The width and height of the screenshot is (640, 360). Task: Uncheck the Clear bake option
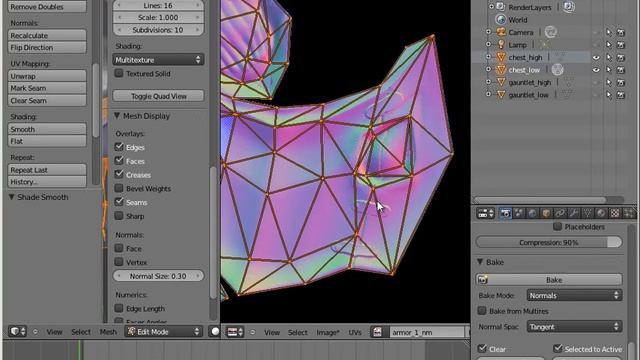482,349
